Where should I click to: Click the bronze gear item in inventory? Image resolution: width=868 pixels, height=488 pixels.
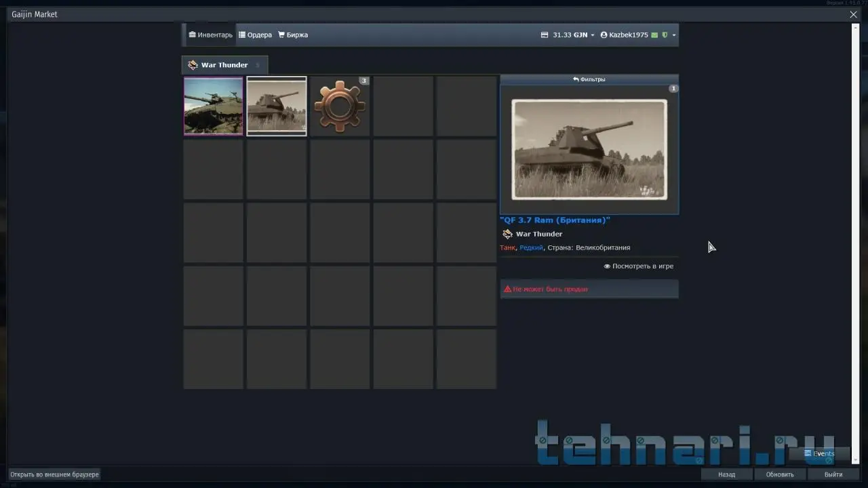[340, 106]
